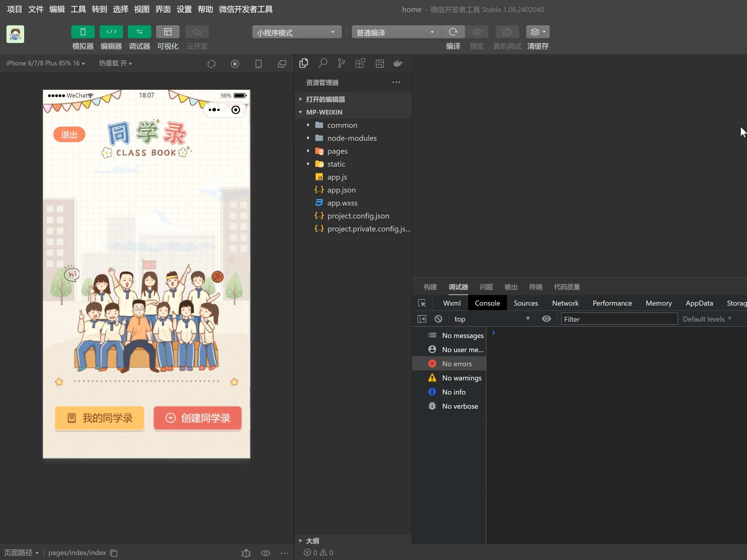Viewport: 747px width, 560px height.
Task: Open the search icon in editor sidebar
Action: pyautogui.click(x=322, y=63)
